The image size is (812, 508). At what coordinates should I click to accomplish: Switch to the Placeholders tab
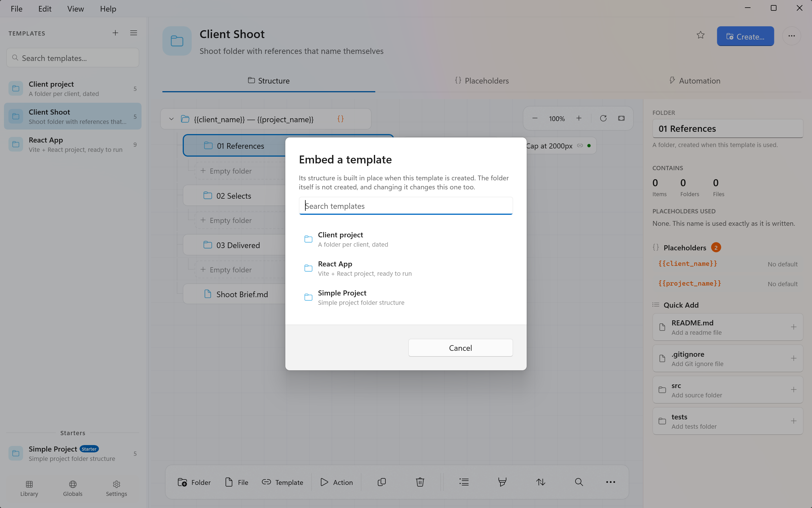(482, 81)
